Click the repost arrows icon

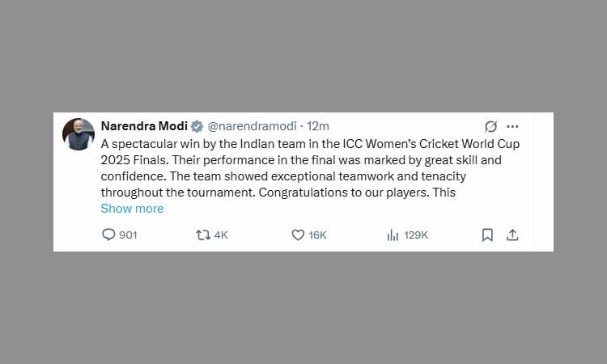(x=203, y=235)
